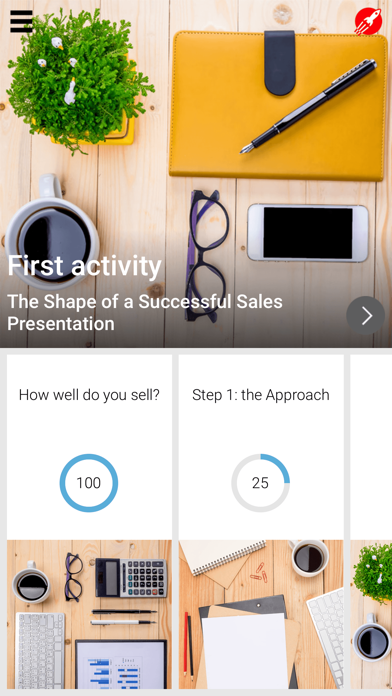
Task: Open the How well do you sell? card
Action: pos(89,522)
